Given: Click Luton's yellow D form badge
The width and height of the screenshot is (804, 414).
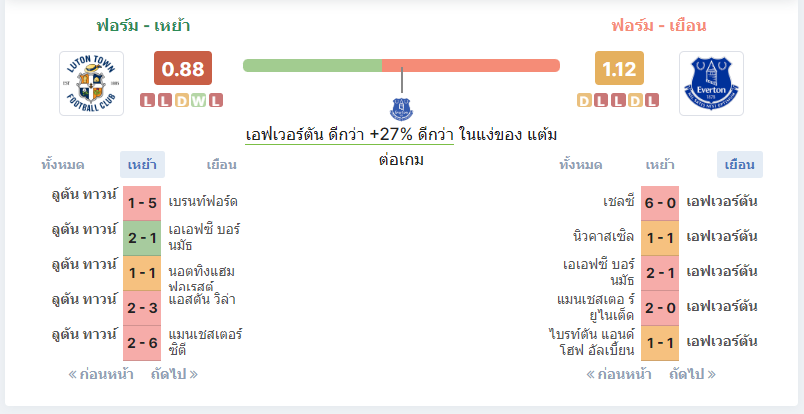Looking at the screenshot, I should (x=182, y=101).
